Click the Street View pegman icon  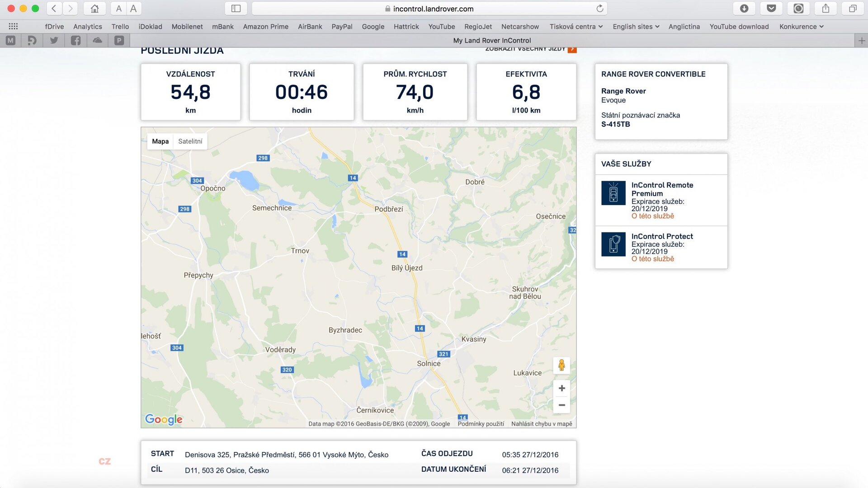pyautogui.click(x=561, y=365)
